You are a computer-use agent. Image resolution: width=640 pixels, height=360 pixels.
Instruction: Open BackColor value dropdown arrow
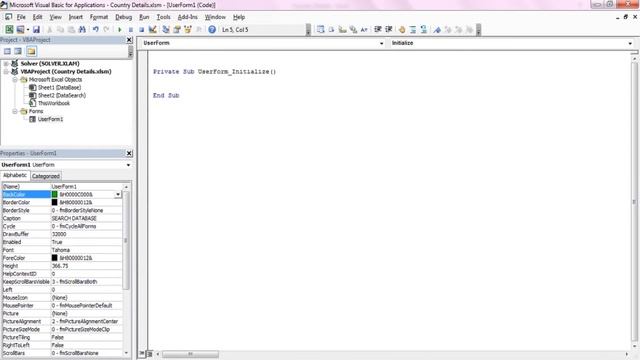coord(118,195)
